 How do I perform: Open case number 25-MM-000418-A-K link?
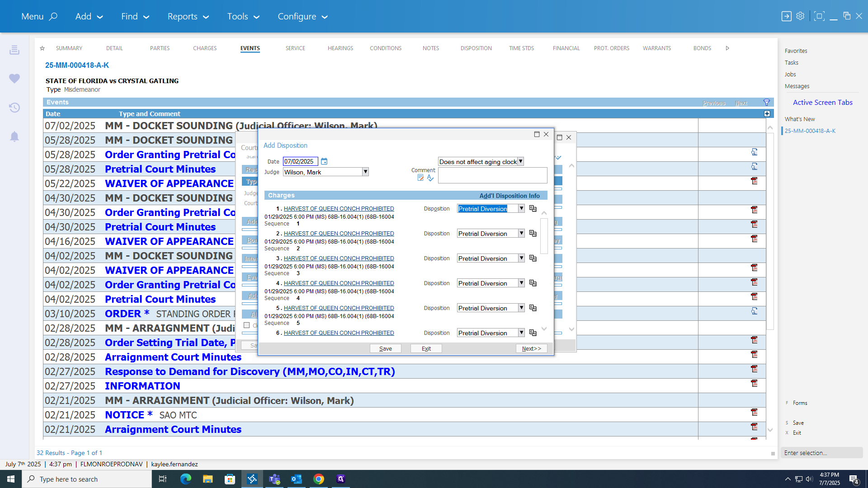pyautogui.click(x=77, y=65)
